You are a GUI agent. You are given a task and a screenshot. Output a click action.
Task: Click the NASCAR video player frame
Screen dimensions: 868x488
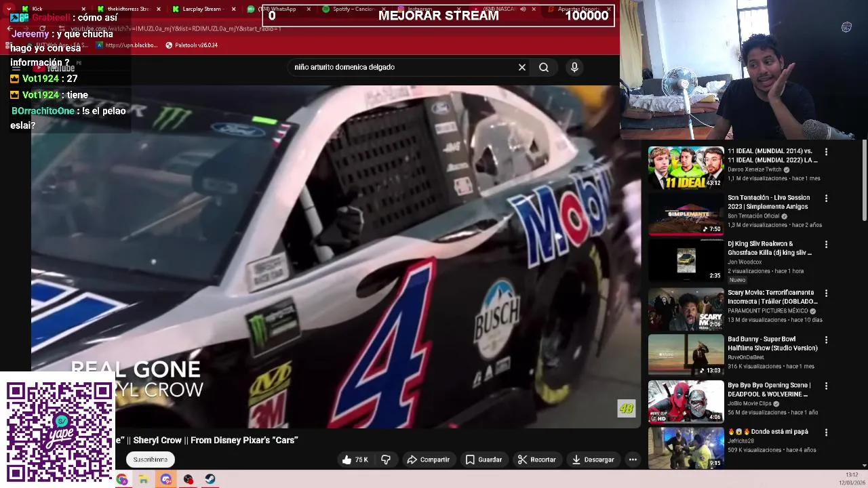(x=336, y=256)
